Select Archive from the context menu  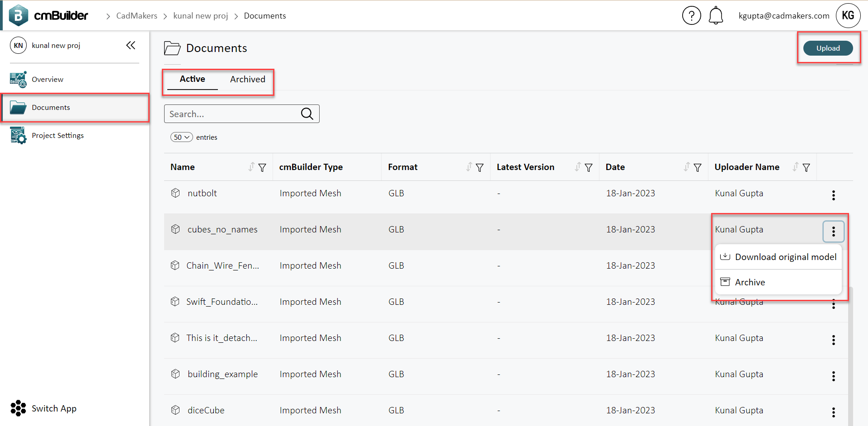(778, 282)
